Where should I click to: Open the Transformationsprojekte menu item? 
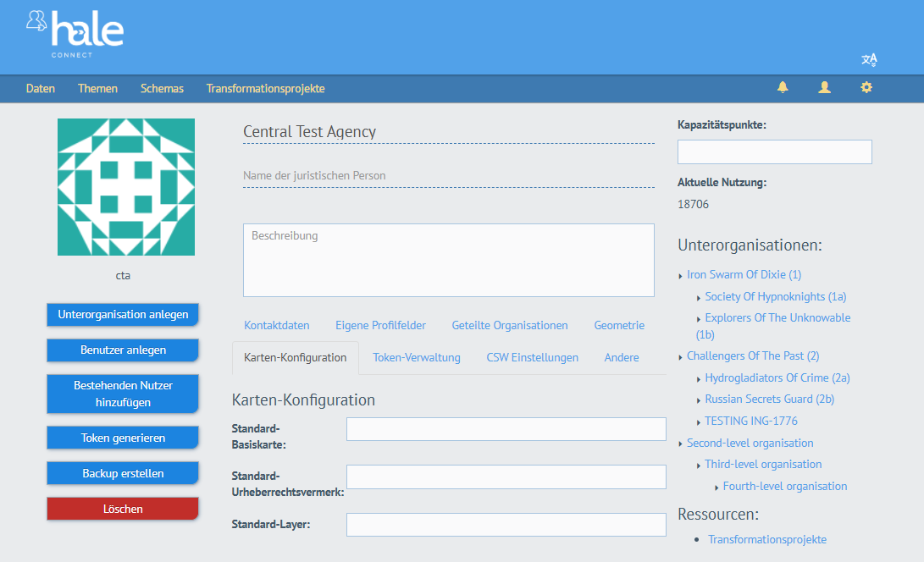point(265,88)
